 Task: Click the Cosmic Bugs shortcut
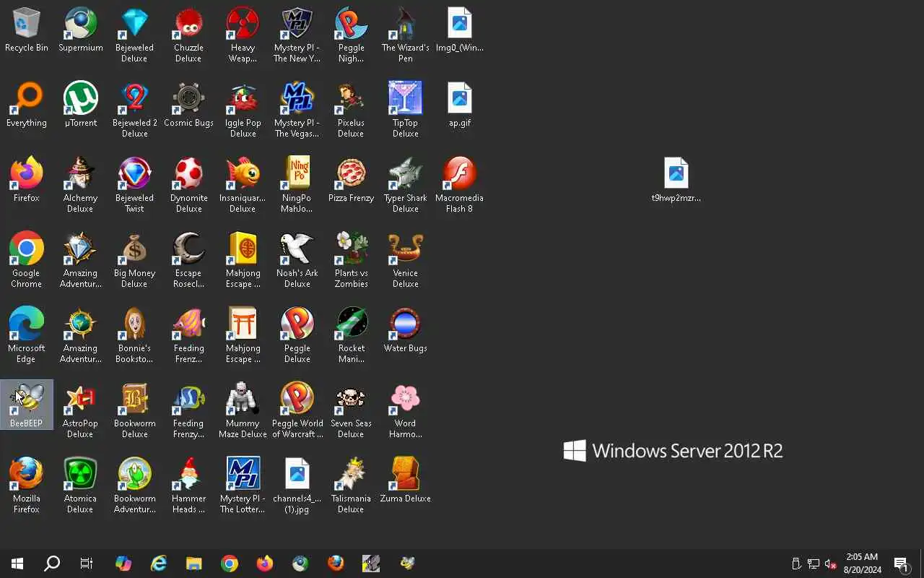188,105
